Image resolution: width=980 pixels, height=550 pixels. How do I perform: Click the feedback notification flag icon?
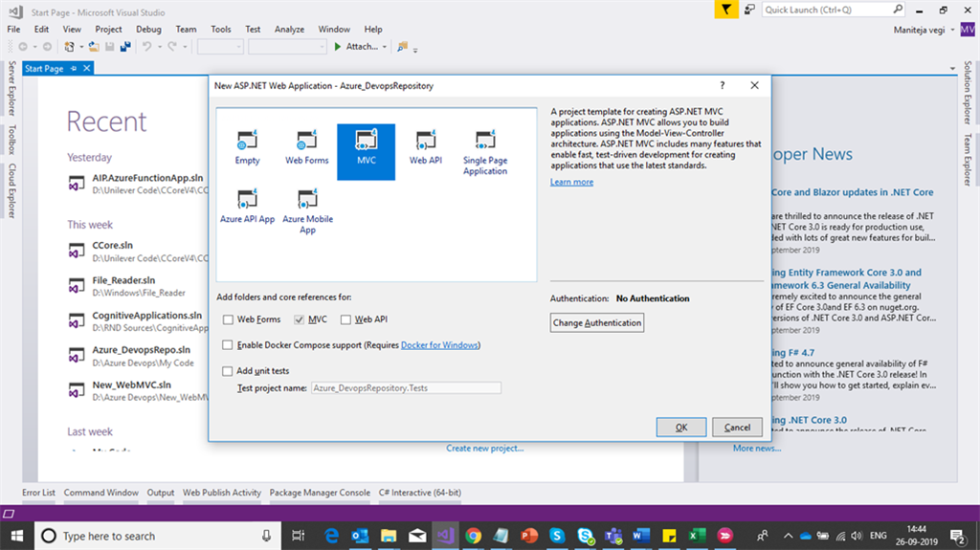point(726,10)
